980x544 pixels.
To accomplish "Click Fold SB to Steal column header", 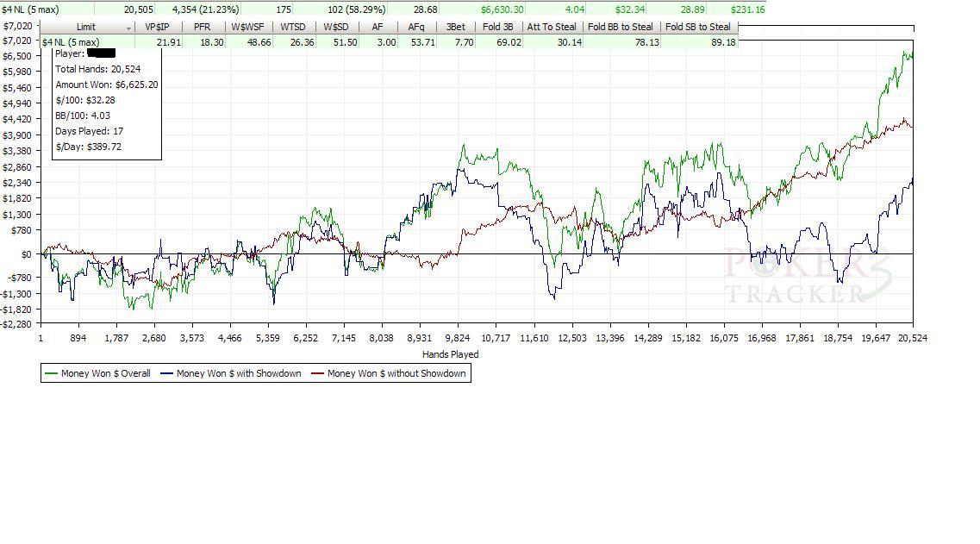I will 698,27.
